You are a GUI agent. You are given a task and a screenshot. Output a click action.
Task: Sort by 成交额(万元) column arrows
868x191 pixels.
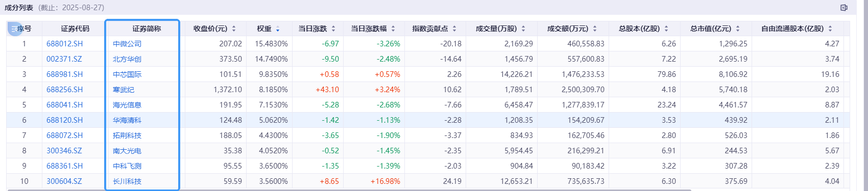pos(595,29)
